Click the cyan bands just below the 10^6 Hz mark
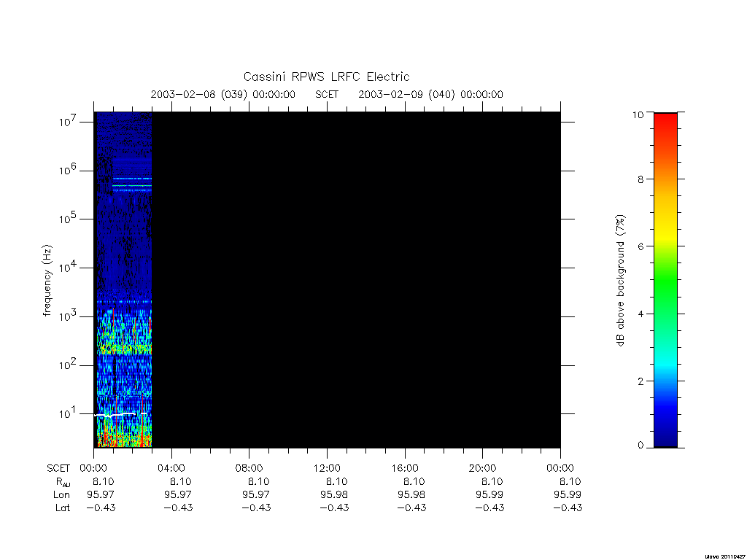The height and width of the screenshot is (560, 747). [x=132, y=184]
